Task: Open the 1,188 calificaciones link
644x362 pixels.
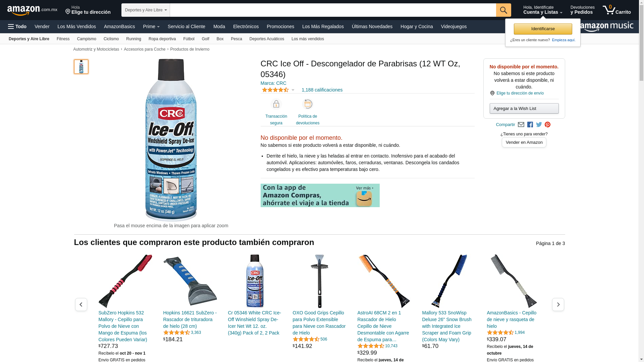Action: tap(322, 90)
